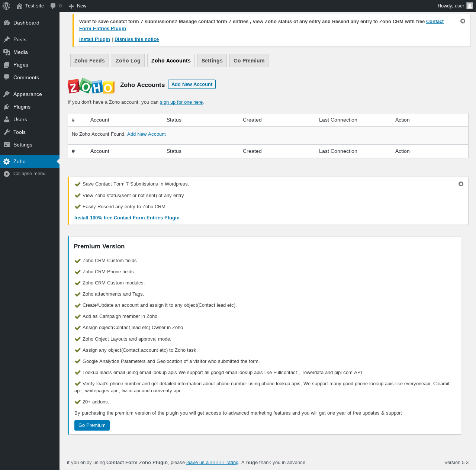Open the comments bubble in admin bar
The width and height of the screenshot is (476, 470).
(53, 6)
